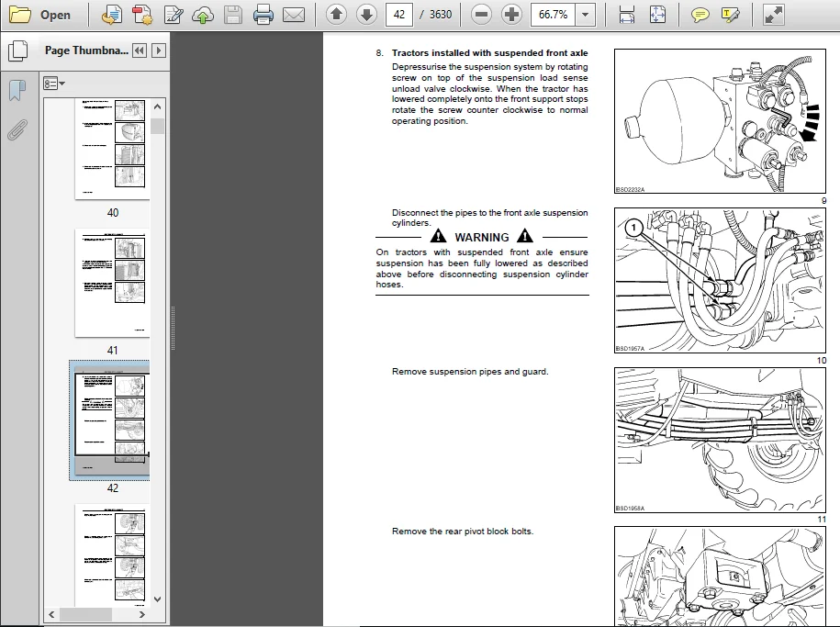The width and height of the screenshot is (840, 627).
Task: Click the fit one full page icon
Action: tap(657, 15)
